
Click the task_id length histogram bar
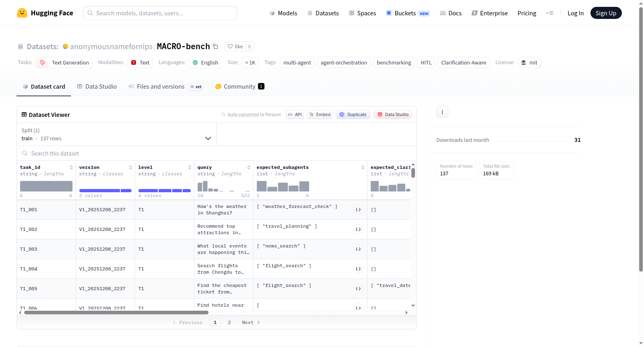(x=46, y=186)
